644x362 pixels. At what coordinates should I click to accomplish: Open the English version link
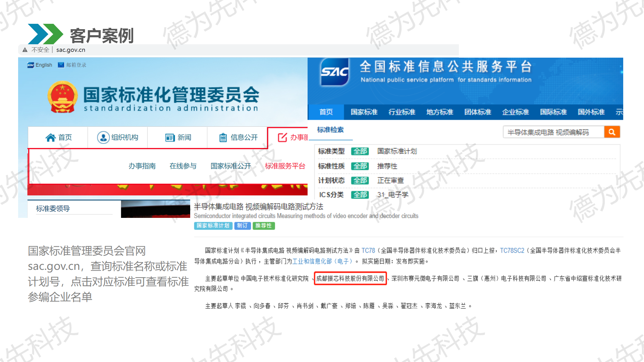pos(44,65)
